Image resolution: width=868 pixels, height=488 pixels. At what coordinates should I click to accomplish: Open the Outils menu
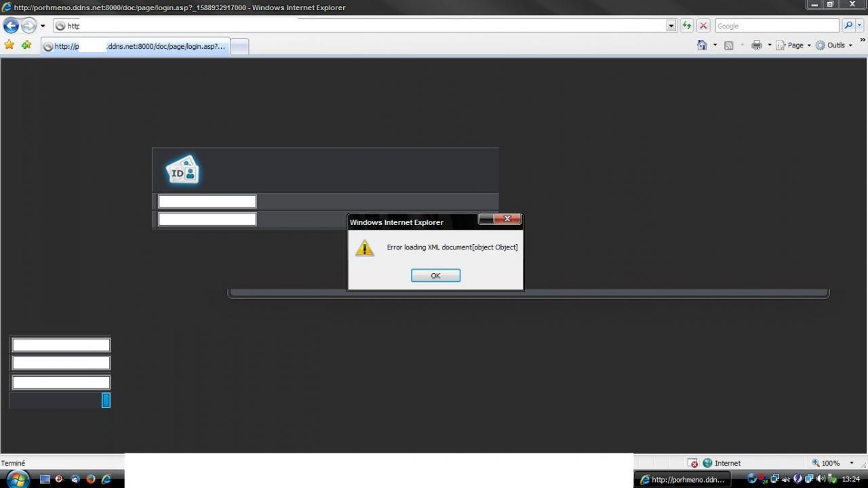[x=834, y=45]
